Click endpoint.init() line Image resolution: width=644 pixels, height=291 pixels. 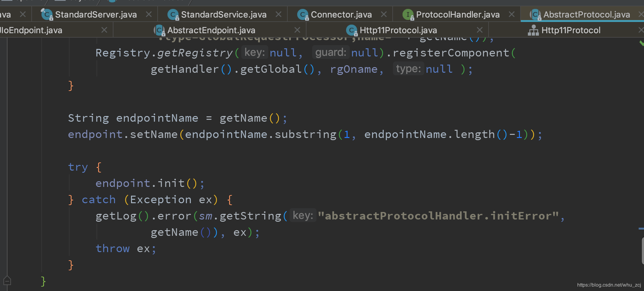point(150,183)
